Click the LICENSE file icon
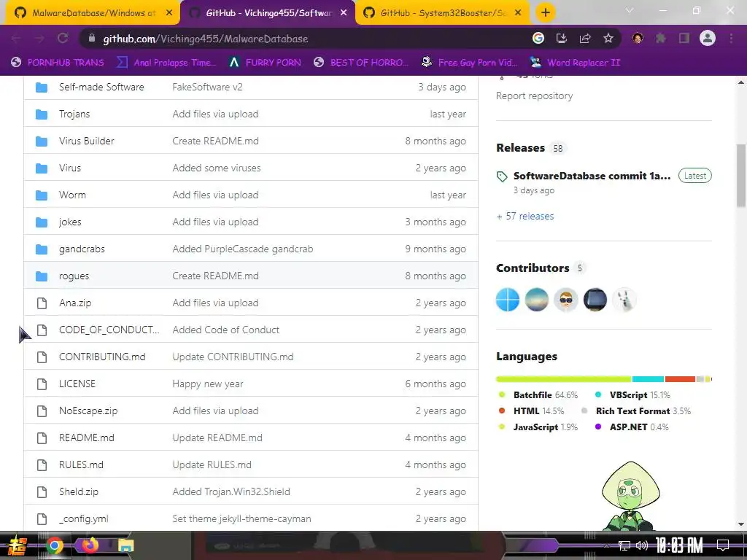This screenshot has width=747, height=560. coord(42,384)
